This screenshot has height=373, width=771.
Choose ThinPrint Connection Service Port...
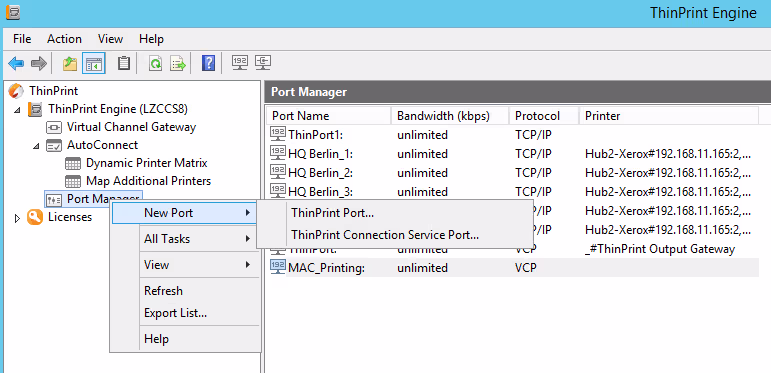[385, 235]
